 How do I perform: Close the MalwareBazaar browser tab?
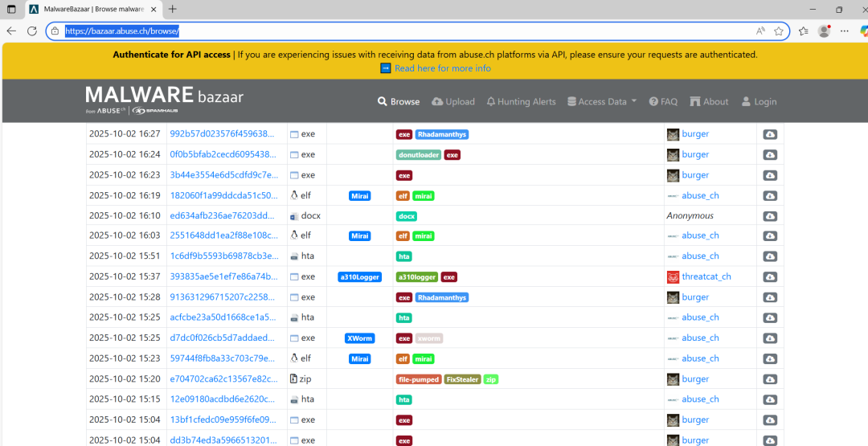click(154, 10)
